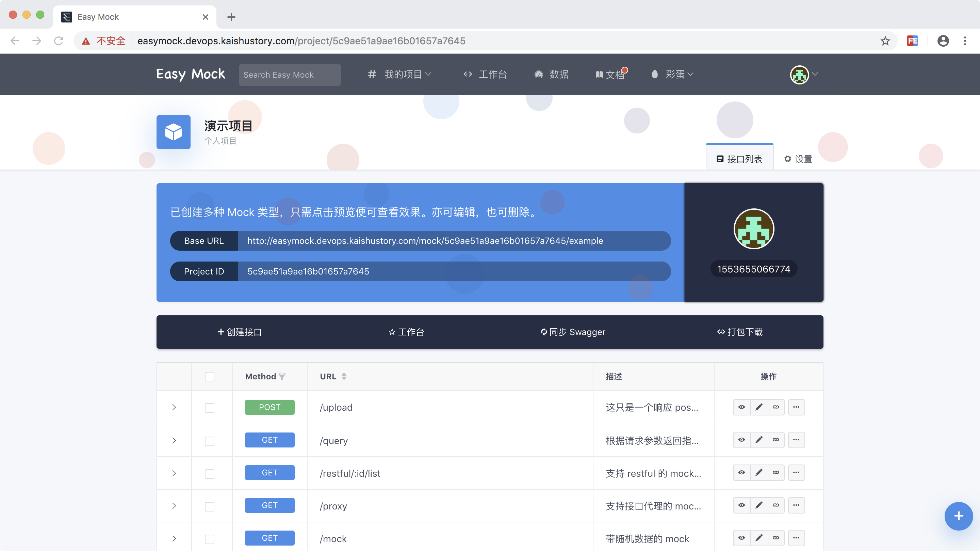
Task: Click the Easy Mock logo
Action: [191, 74]
